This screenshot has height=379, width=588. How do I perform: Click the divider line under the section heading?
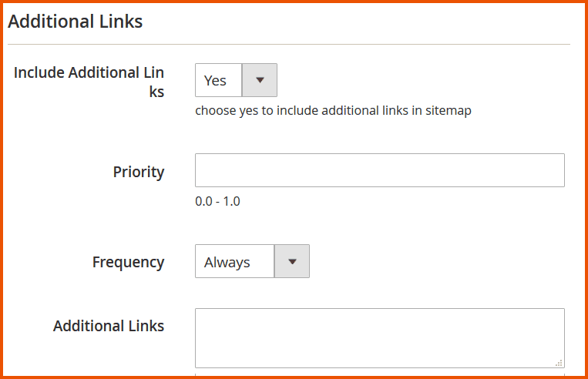pyautogui.click(x=289, y=44)
